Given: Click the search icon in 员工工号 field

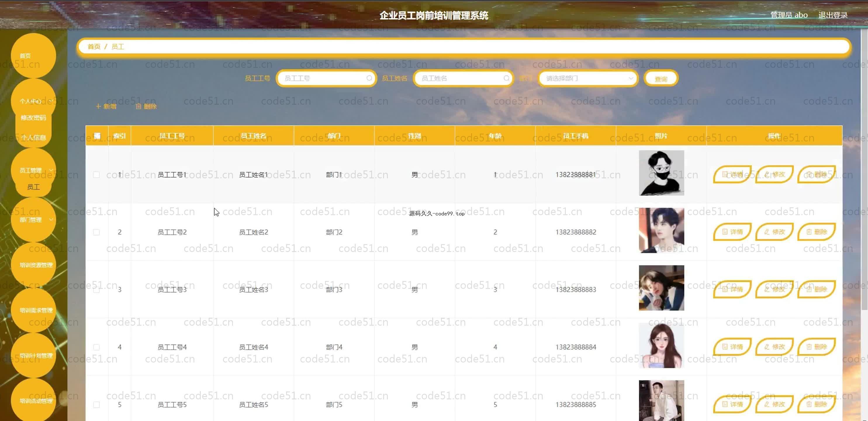Looking at the screenshot, I should point(369,78).
